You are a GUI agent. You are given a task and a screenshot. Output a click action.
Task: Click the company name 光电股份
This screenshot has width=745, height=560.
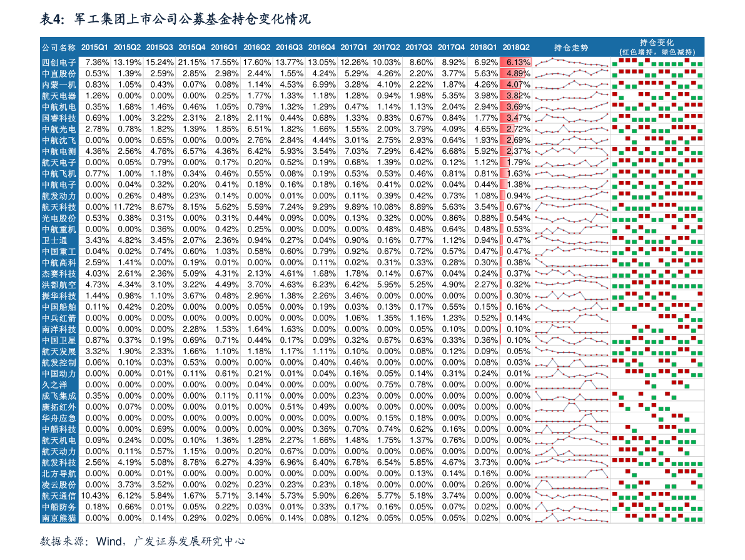pyautogui.click(x=58, y=218)
